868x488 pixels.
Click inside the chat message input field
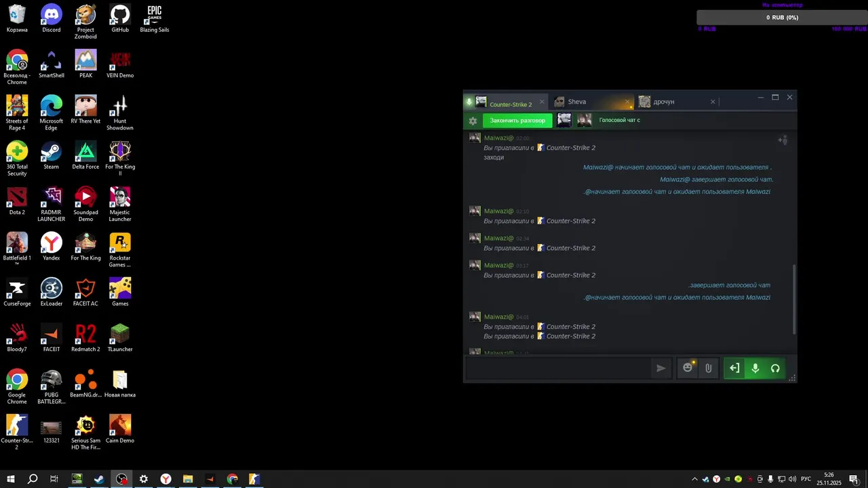(558, 368)
